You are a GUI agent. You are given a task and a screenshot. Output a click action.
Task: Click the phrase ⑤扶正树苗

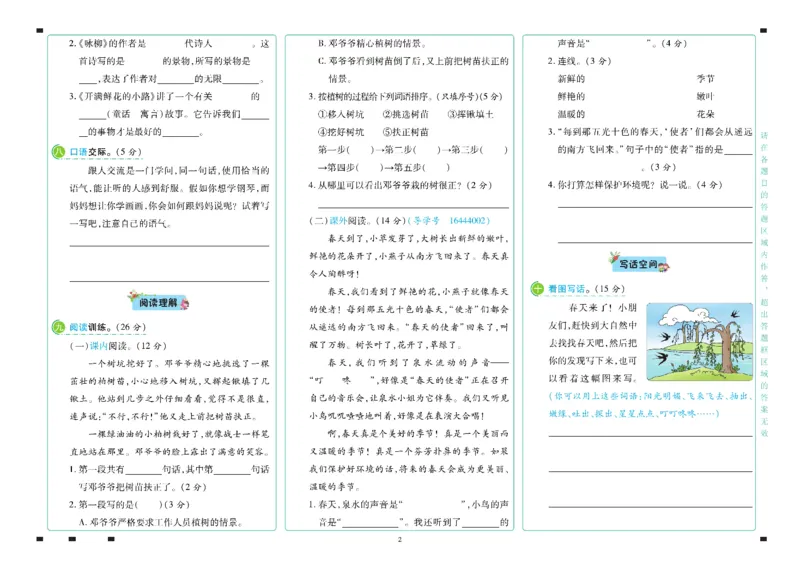point(406,132)
